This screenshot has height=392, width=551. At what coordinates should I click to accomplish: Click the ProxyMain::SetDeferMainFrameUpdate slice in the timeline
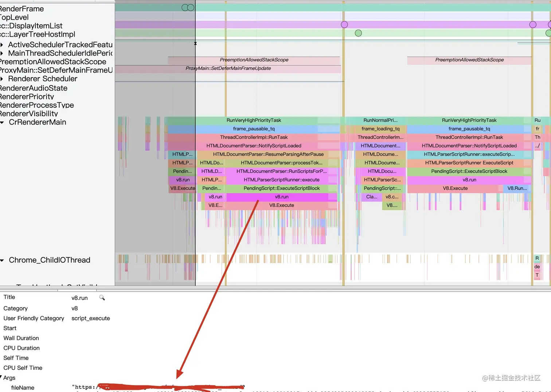(228, 68)
